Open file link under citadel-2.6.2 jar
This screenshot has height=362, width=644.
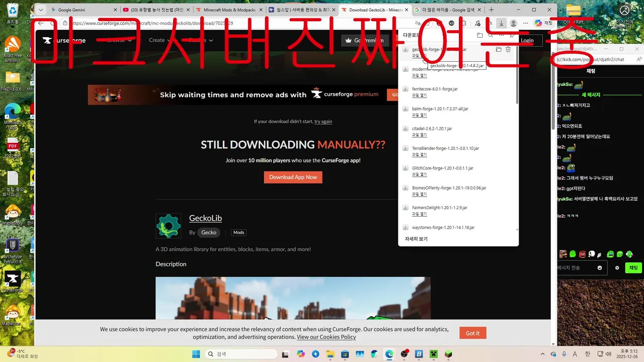pyautogui.click(x=419, y=135)
